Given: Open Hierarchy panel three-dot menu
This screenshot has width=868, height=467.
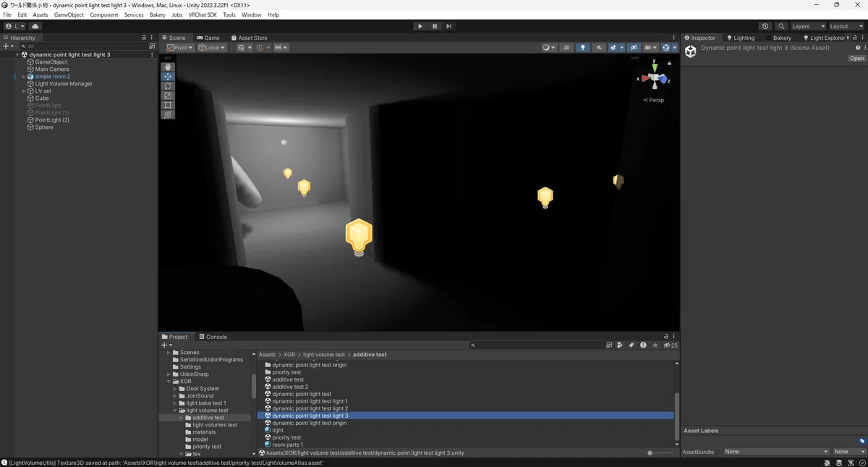Looking at the screenshot, I should (151, 38).
